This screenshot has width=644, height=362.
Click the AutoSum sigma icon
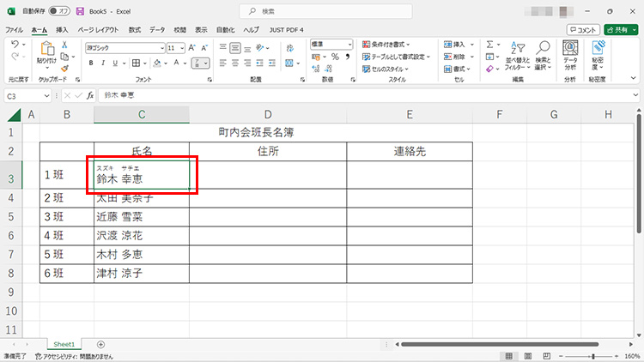point(490,45)
